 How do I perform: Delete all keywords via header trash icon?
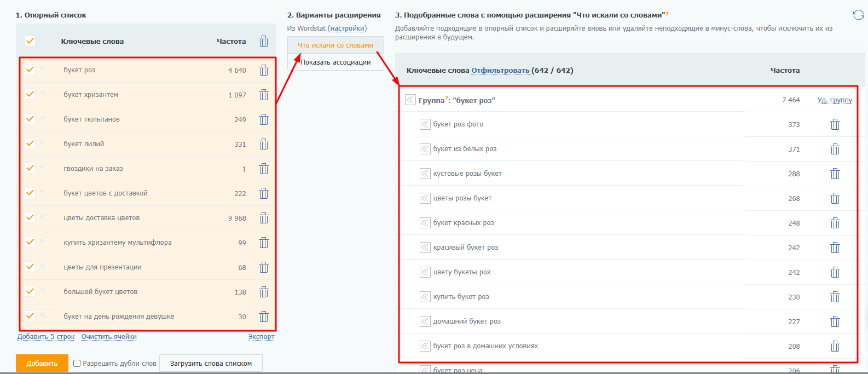point(264,41)
